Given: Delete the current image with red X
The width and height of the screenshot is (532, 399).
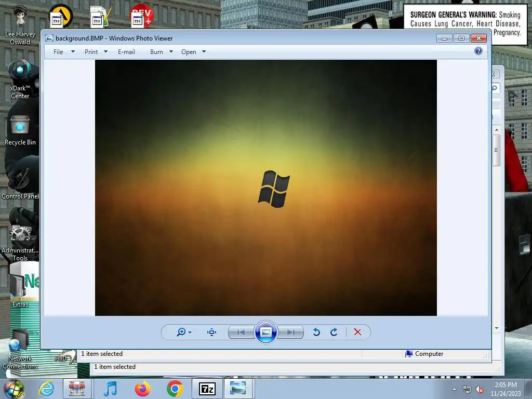Looking at the screenshot, I should pyautogui.click(x=357, y=332).
